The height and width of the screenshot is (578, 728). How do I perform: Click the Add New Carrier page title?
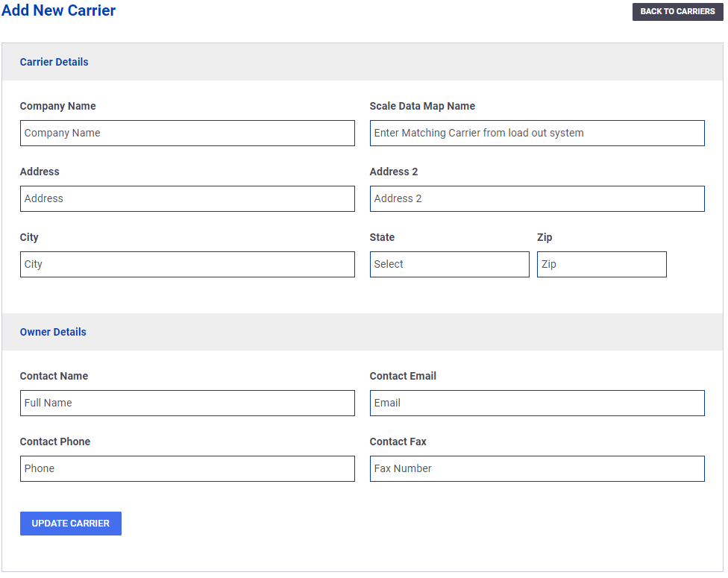point(59,11)
